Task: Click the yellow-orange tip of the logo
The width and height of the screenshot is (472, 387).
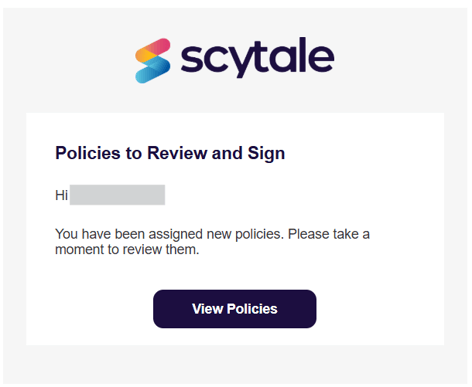Action: click(143, 55)
